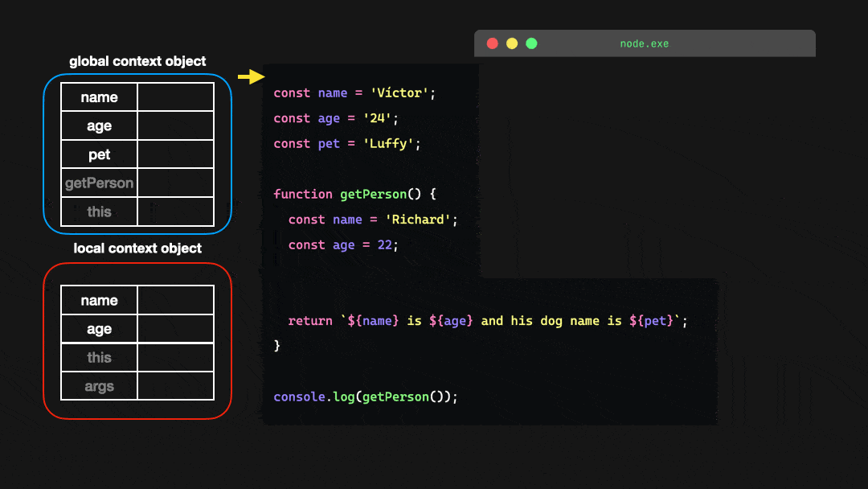868x489 pixels.
Task: Click the ${pet} placeholder in return statement
Action: pyautogui.click(x=651, y=321)
